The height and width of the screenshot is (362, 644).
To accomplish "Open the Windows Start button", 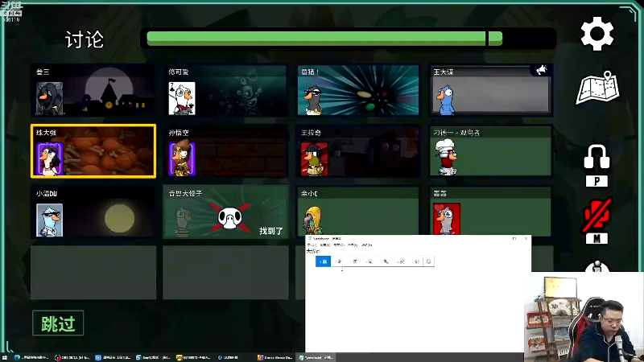I will 6,357.
